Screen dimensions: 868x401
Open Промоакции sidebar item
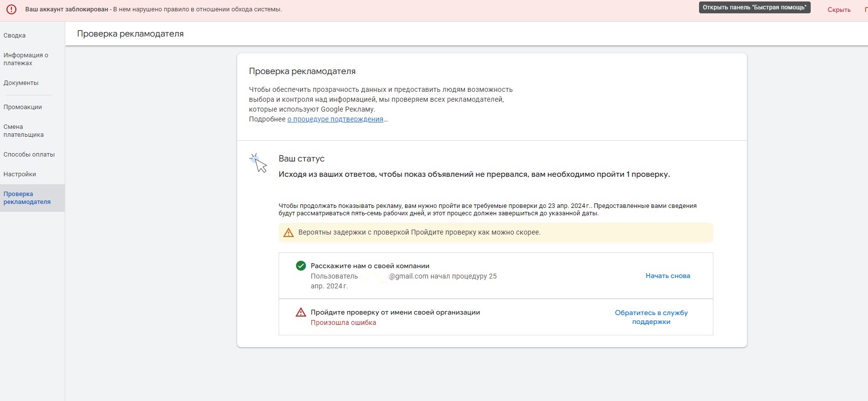23,107
